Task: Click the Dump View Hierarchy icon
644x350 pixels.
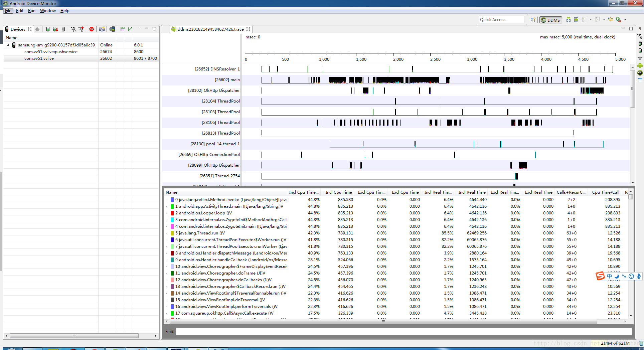Action: tap(112, 29)
